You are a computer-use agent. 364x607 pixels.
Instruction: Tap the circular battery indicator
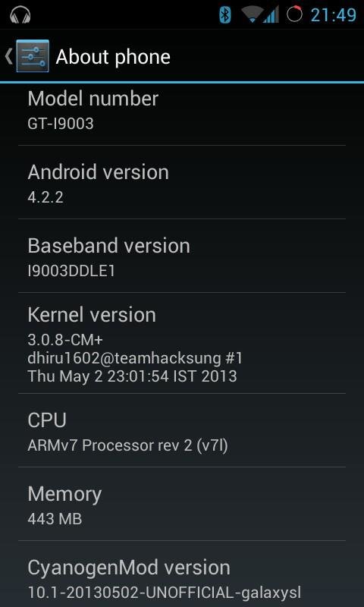294,14
